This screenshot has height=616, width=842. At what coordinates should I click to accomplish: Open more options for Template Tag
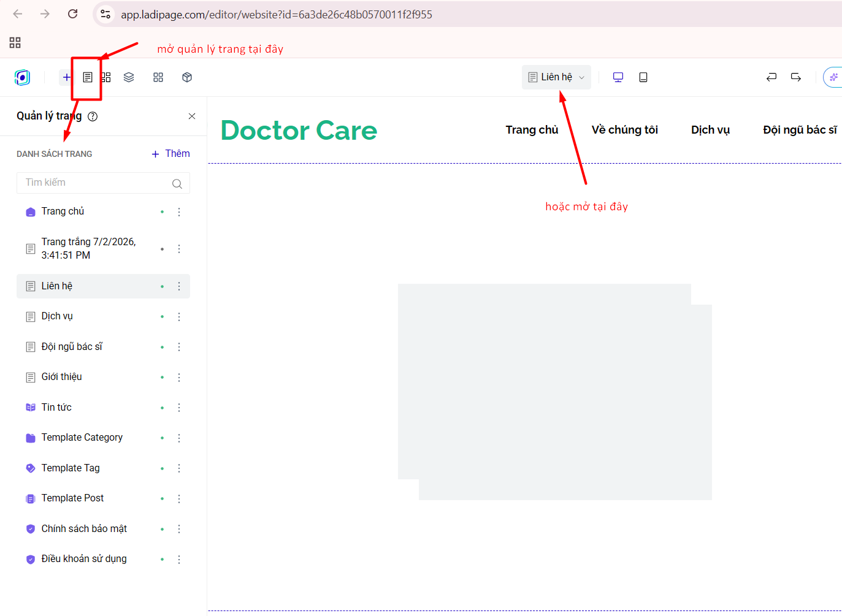point(179,468)
